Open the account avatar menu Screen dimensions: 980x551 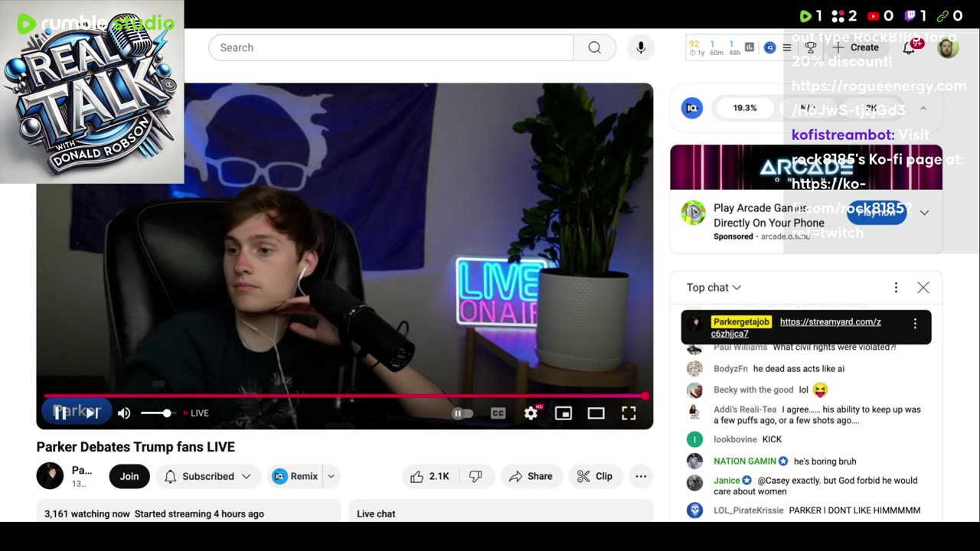(948, 47)
